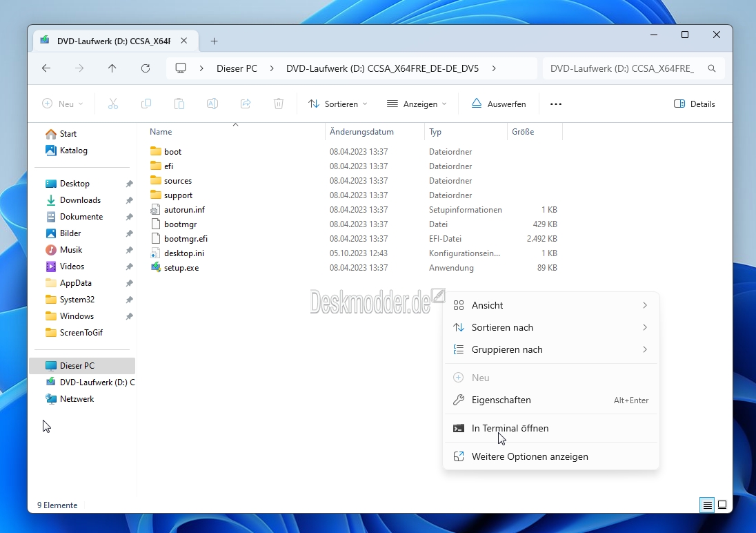Expand chevron after Dieser PC in path

(x=272, y=68)
